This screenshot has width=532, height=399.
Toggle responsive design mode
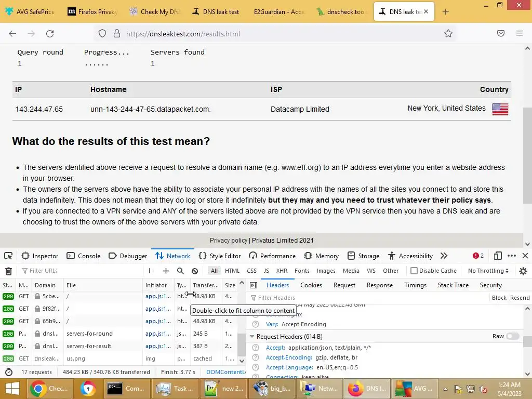point(498,256)
